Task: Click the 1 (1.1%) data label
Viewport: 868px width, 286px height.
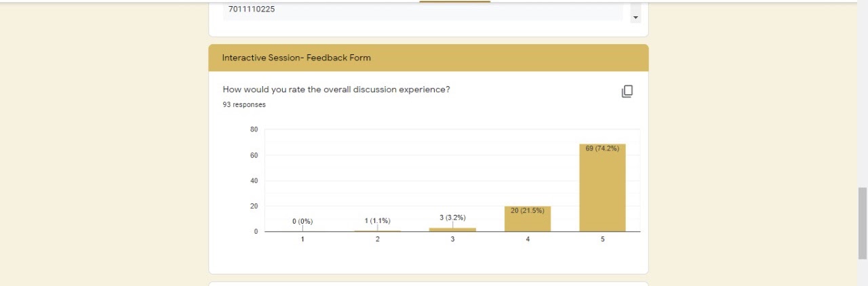Action: pos(378,221)
